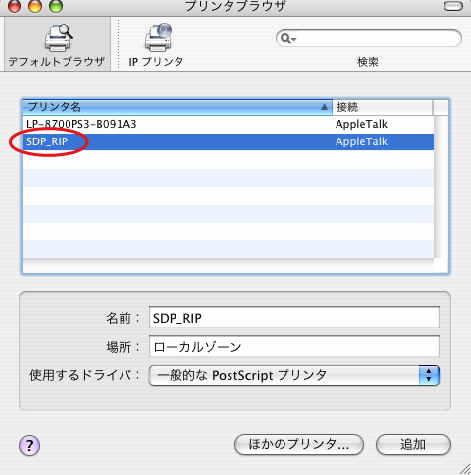Click the sort triangle in プリンタ名 header
471x475 pixels.
click(324, 107)
